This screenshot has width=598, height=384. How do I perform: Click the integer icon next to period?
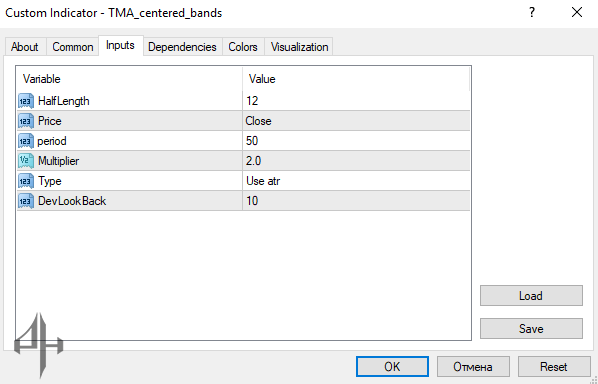point(26,141)
